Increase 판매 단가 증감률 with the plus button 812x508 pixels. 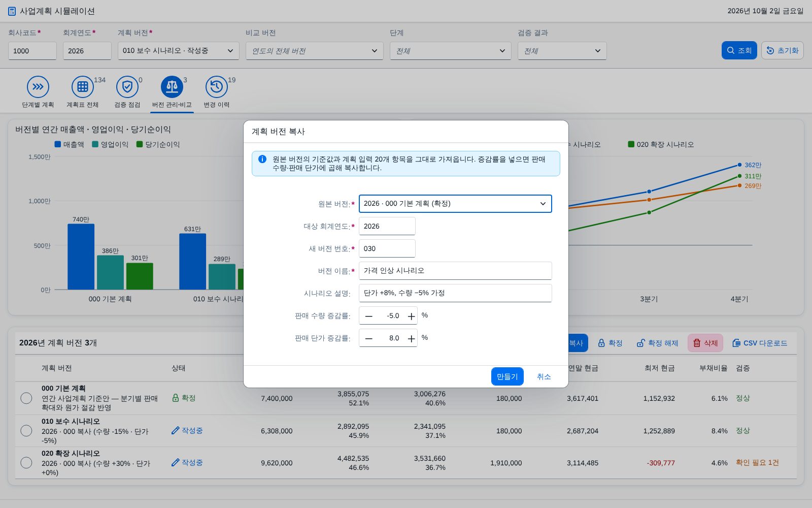point(411,338)
